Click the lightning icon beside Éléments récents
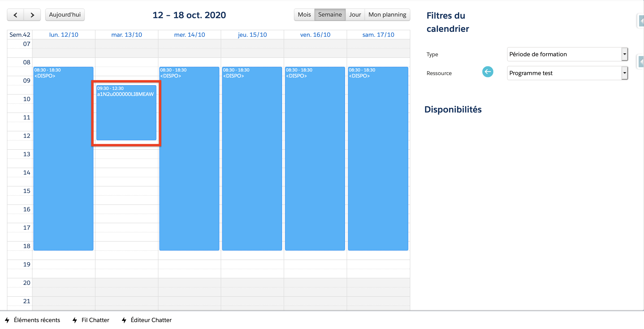The image size is (644, 329). [x=7, y=320]
